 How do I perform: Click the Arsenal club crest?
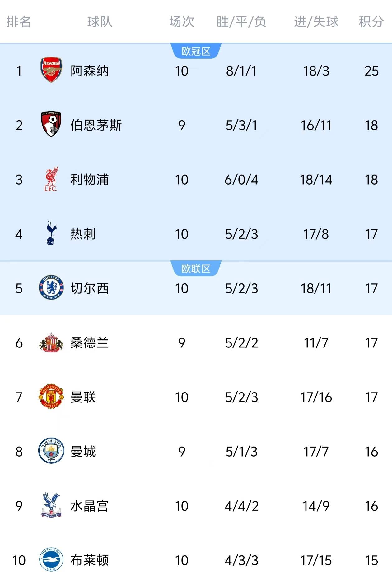click(51, 70)
